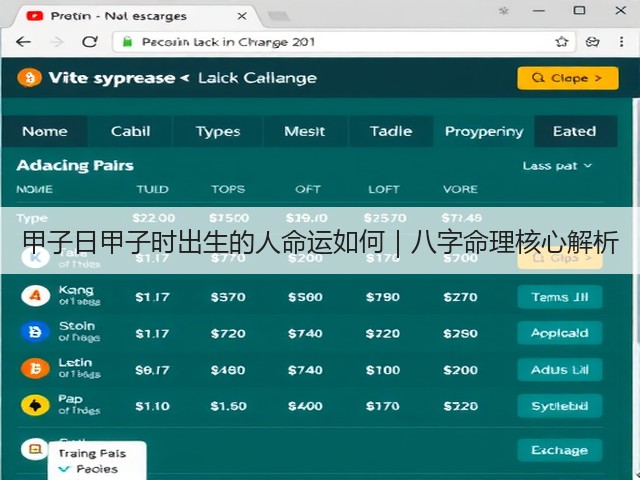Viewport: 640px width, 480px height.
Task: Click the yellow Pap coin icon
Action: tap(36, 405)
